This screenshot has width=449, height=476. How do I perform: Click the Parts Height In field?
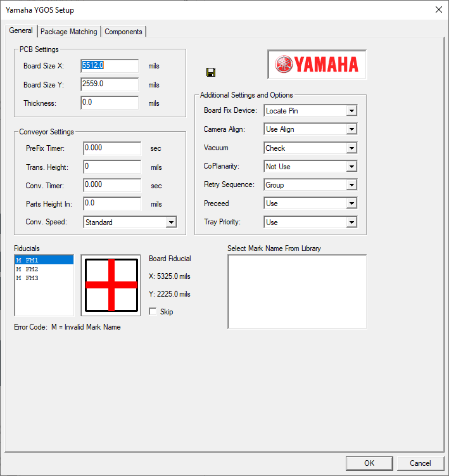coord(112,203)
